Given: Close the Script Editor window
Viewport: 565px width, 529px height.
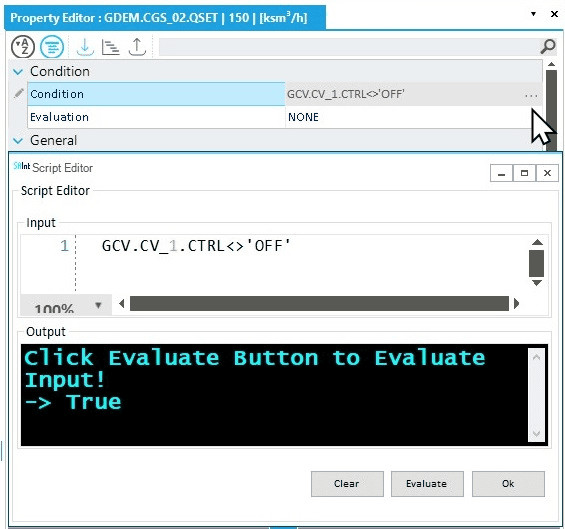Looking at the screenshot, I should click(547, 174).
